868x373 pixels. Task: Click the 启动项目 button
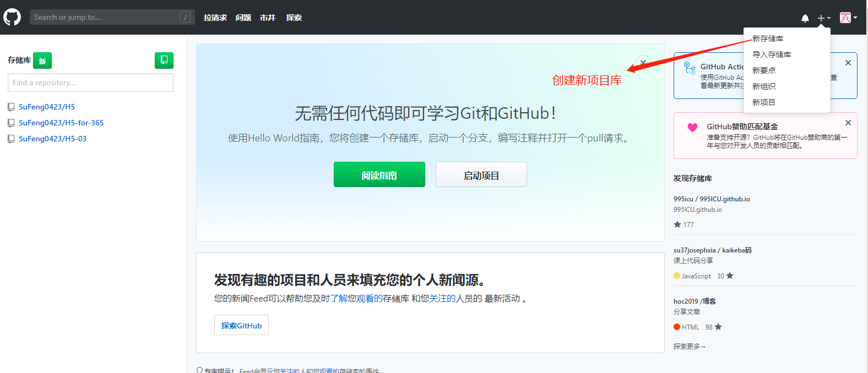[x=481, y=174]
